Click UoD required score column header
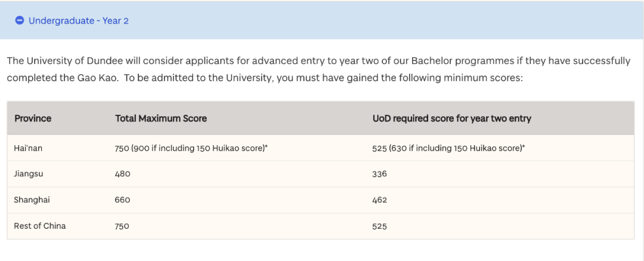Image resolution: width=644 pixels, height=261 pixels. click(x=452, y=119)
